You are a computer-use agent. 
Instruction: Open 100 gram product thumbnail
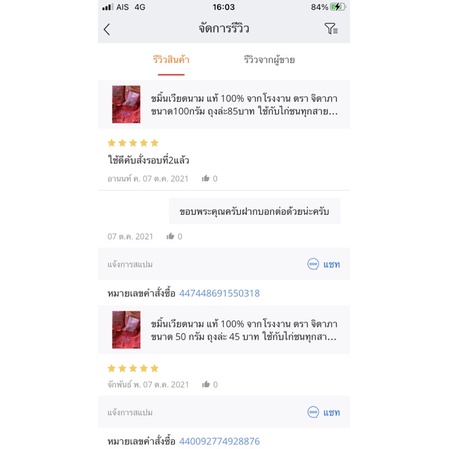pos(126,104)
